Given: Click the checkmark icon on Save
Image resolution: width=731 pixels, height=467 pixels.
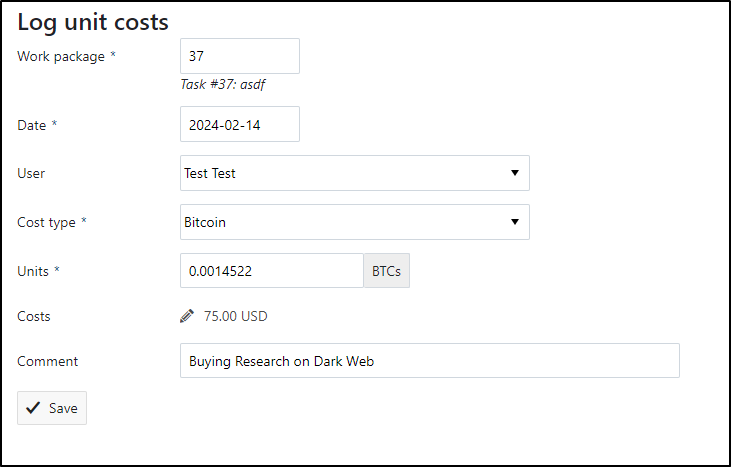Looking at the screenshot, I should [33, 408].
